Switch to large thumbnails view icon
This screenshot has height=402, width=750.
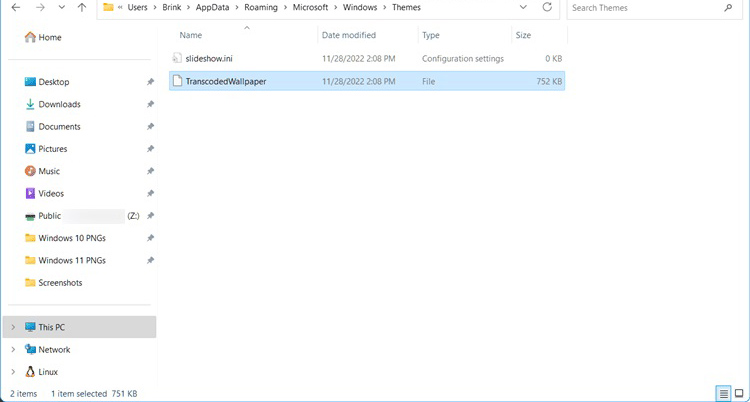pos(739,393)
